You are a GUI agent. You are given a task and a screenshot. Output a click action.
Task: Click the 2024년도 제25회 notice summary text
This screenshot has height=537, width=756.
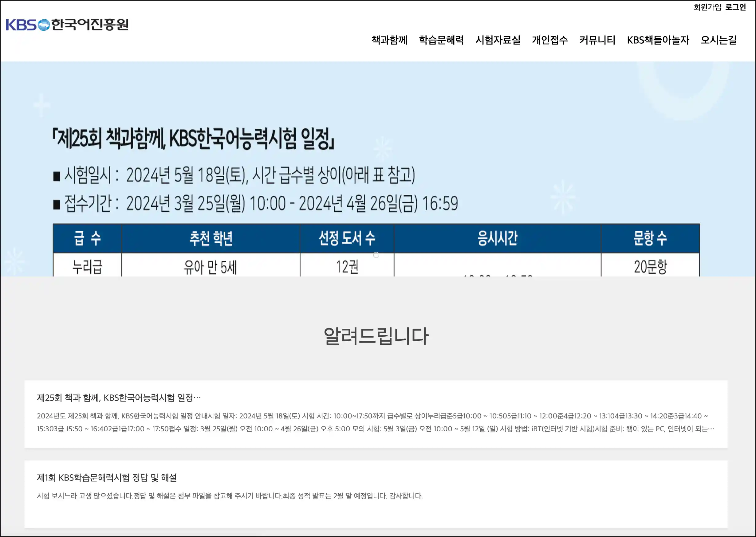point(375,422)
